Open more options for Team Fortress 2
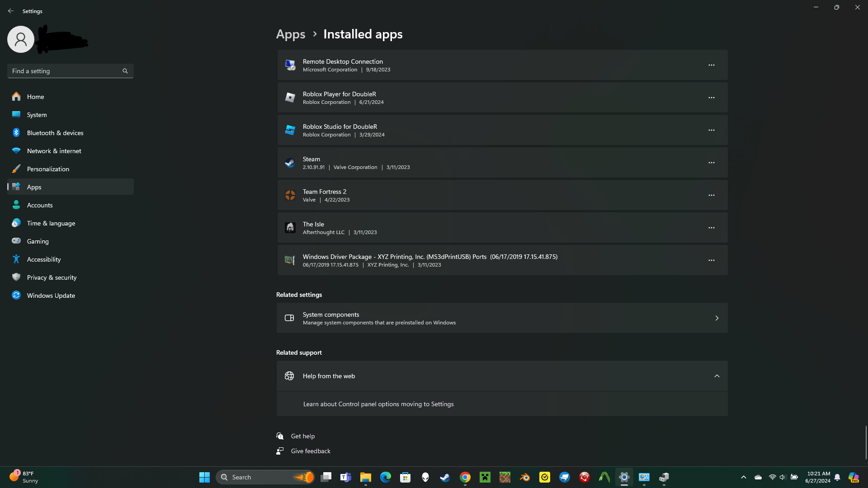 (x=711, y=195)
